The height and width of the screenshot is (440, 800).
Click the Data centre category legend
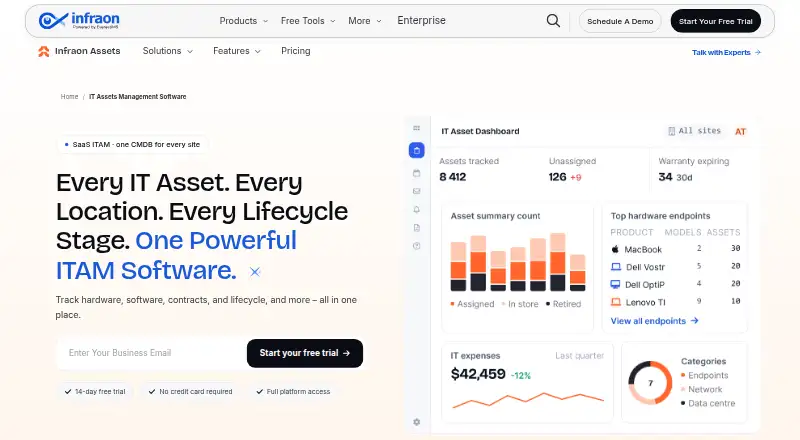click(708, 403)
